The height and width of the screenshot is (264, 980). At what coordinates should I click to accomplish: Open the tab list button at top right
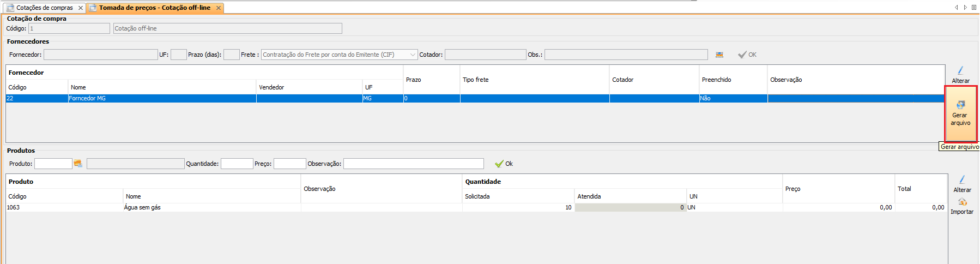point(974,7)
